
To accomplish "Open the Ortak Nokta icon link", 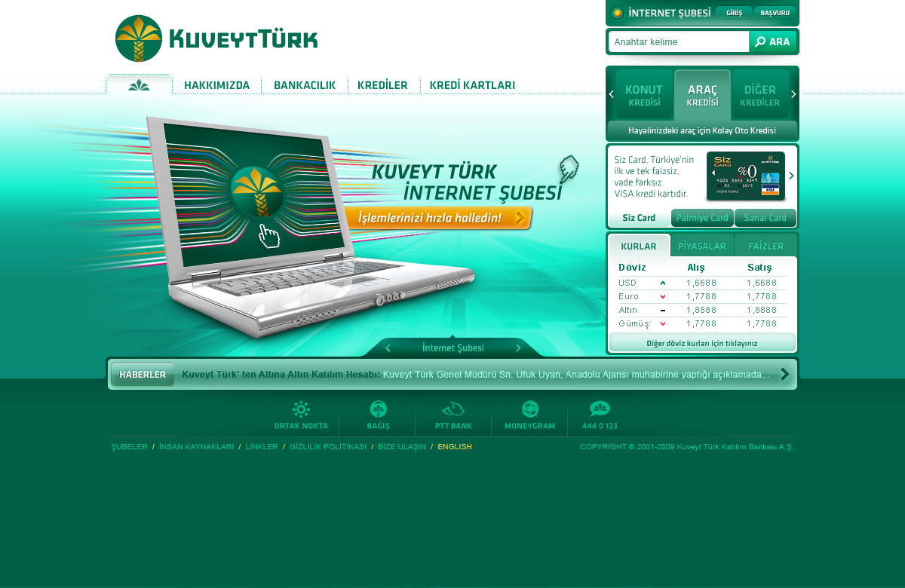I will tap(301, 410).
